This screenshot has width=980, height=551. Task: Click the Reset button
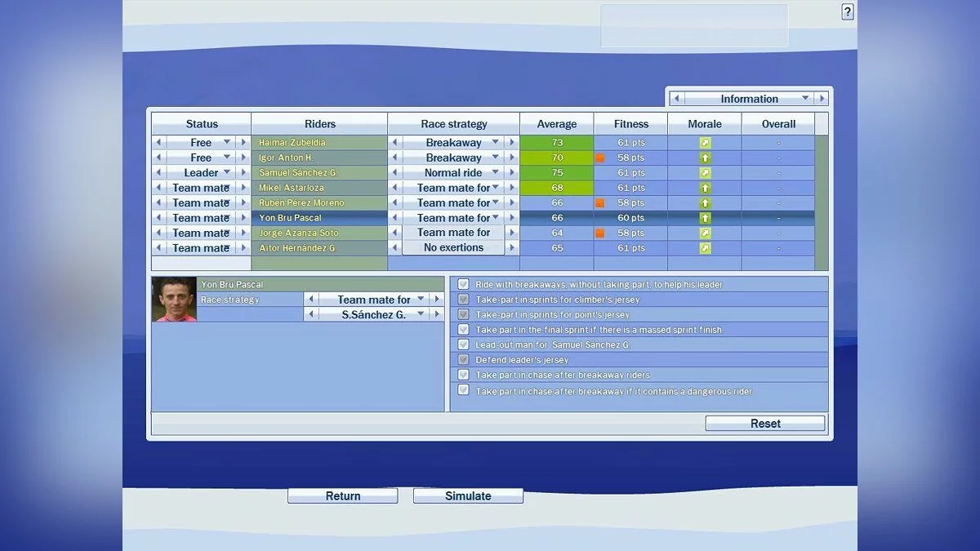click(765, 424)
